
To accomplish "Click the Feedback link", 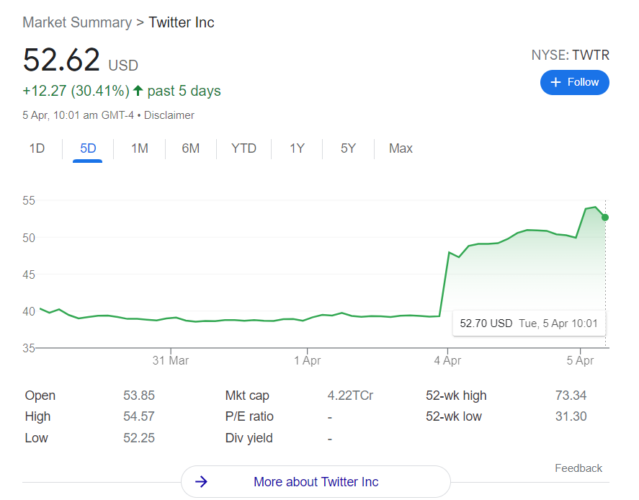I will click(x=578, y=468).
